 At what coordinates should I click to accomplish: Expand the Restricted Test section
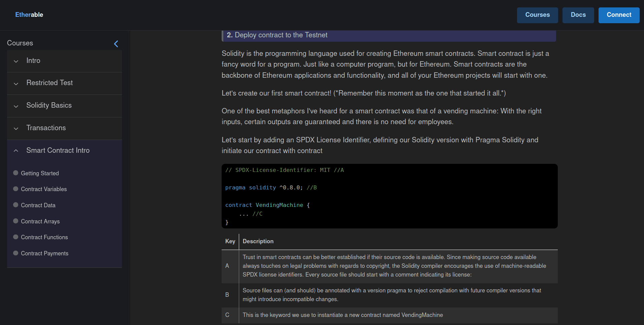(x=50, y=83)
